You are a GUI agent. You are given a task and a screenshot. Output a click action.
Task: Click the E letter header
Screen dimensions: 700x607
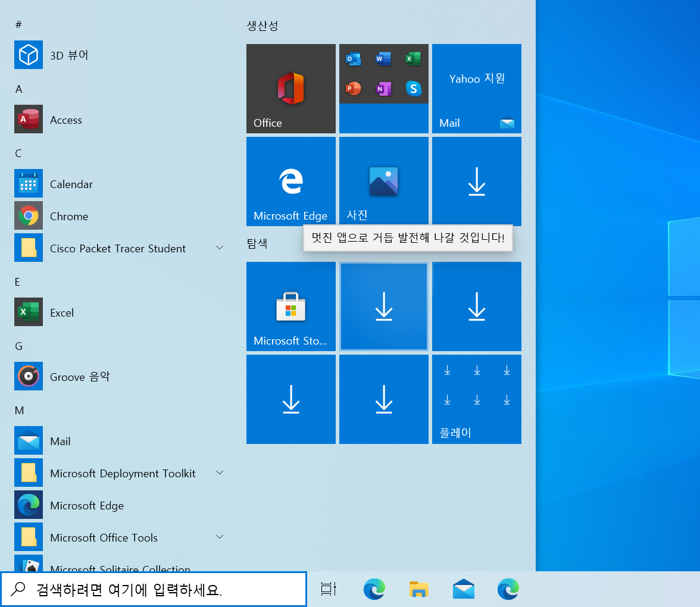click(x=17, y=282)
